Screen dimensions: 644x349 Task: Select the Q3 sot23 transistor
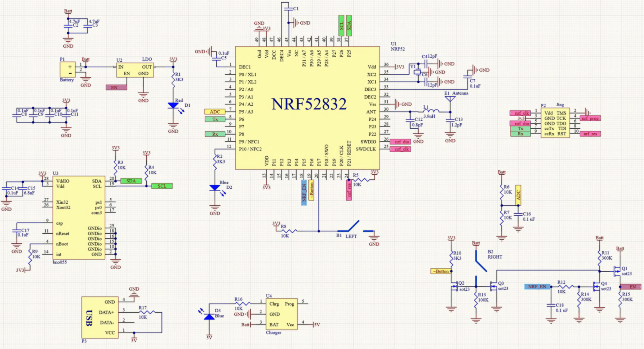[494, 286]
